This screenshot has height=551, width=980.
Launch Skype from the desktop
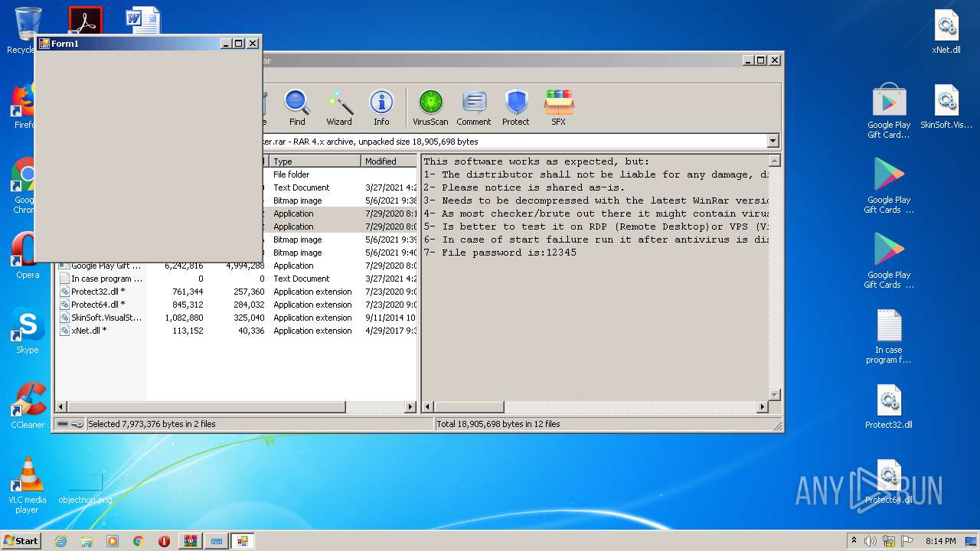pos(28,331)
